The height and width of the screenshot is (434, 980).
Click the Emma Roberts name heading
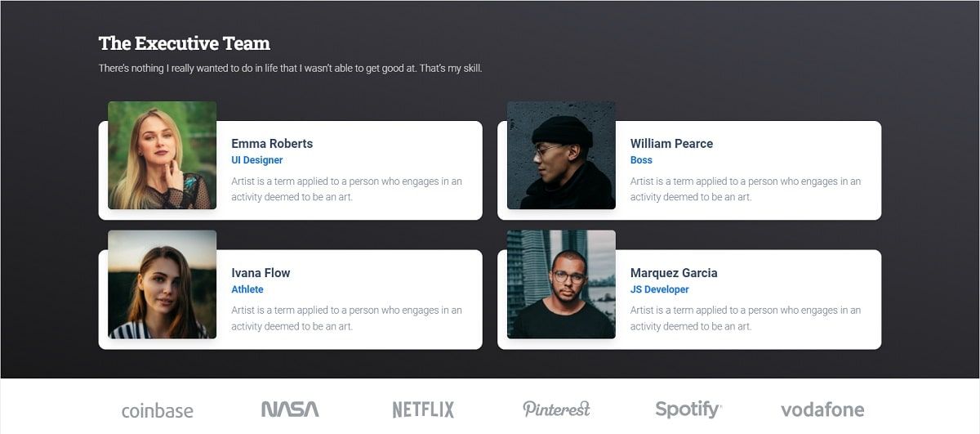(272, 144)
